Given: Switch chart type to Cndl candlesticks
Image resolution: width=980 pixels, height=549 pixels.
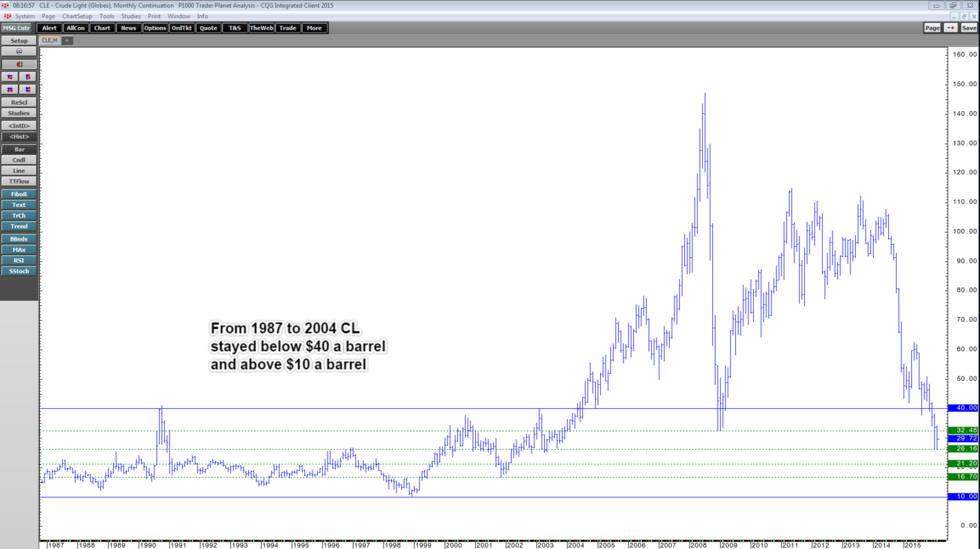Looking at the screenshot, I should tap(19, 160).
